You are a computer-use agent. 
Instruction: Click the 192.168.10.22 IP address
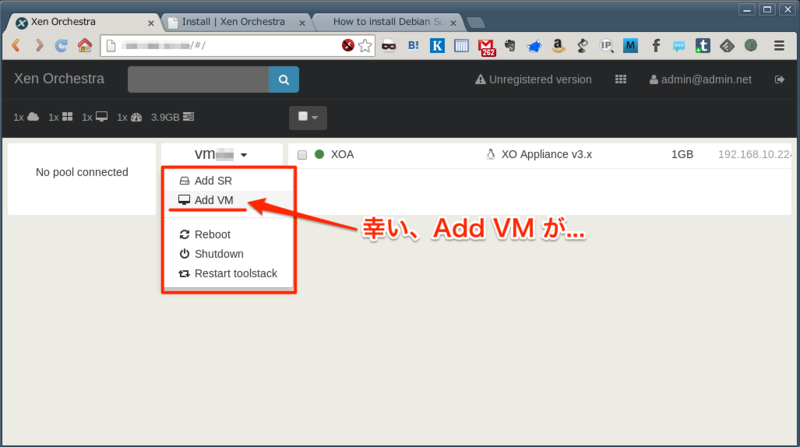[754, 154]
